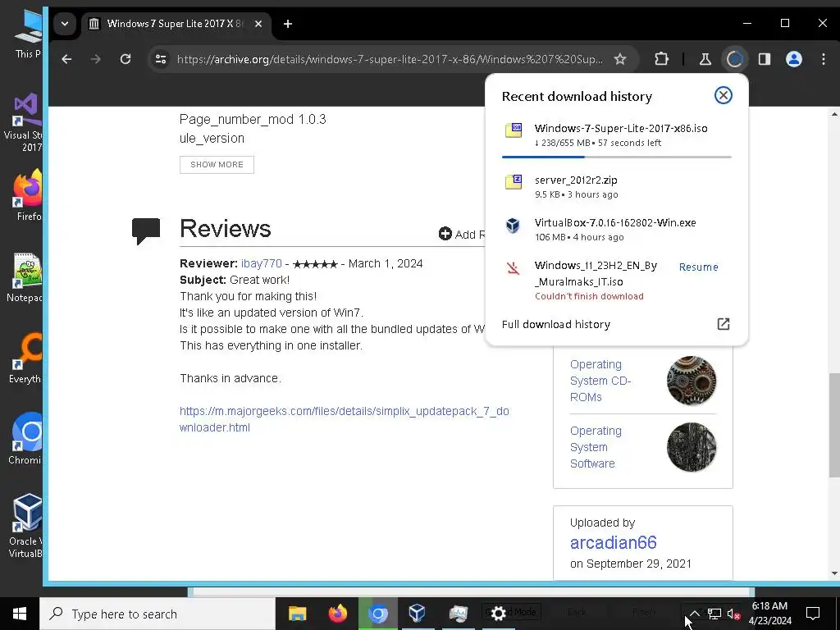Click the failed download icon for Windows_11 ISO

pos(514,268)
